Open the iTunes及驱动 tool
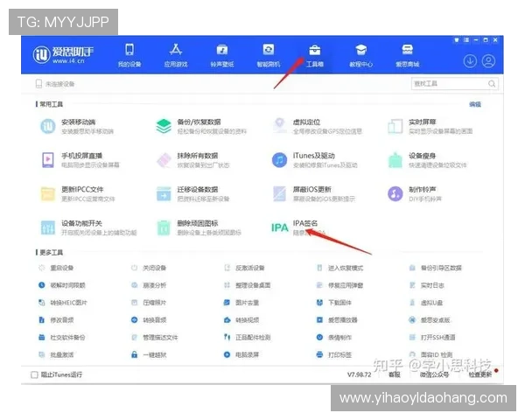Screen dimensions: 525x420 (x=315, y=160)
